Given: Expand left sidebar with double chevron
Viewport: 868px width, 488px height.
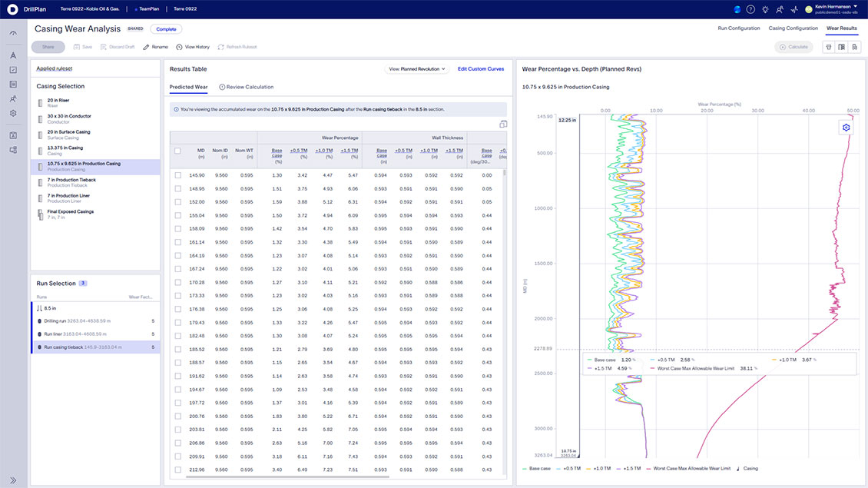Looking at the screenshot, I should [13, 480].
